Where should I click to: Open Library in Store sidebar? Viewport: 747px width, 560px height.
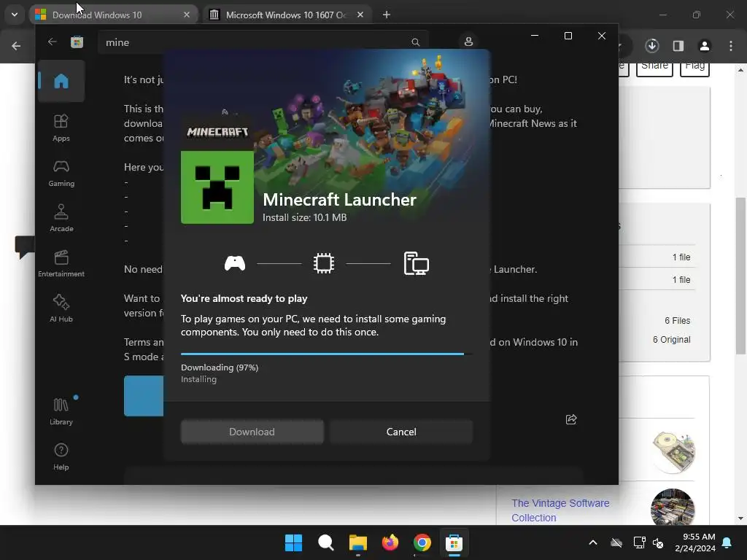(x=61, y=411)
